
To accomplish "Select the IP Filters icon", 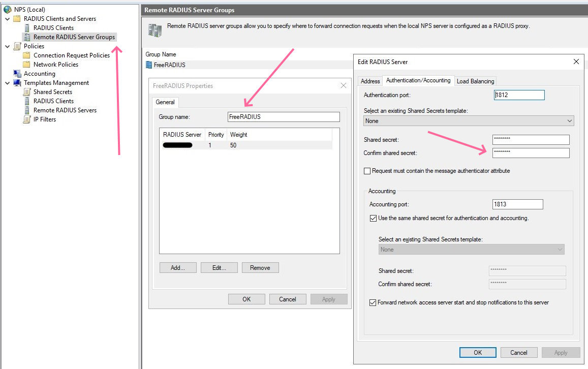I will pos(27,119).
